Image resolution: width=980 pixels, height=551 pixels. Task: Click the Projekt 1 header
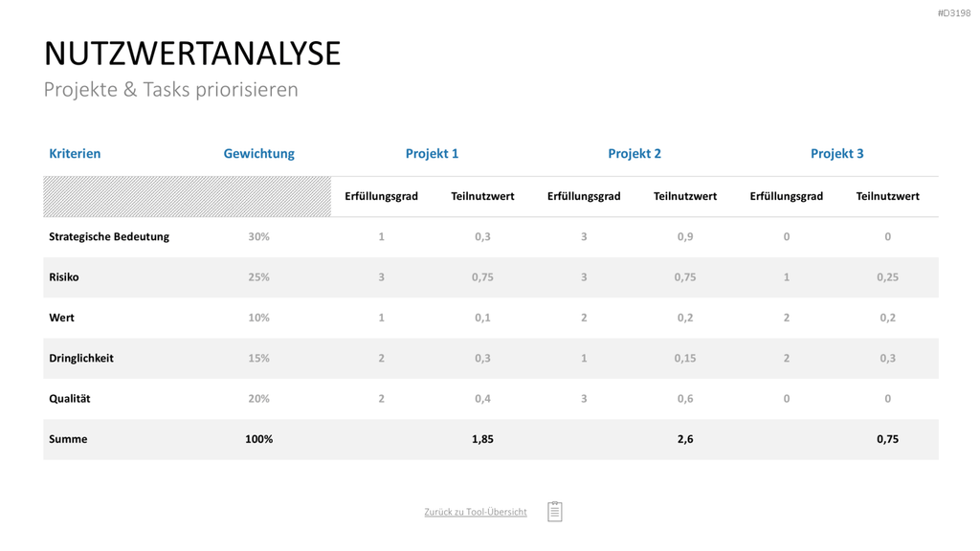432,154
